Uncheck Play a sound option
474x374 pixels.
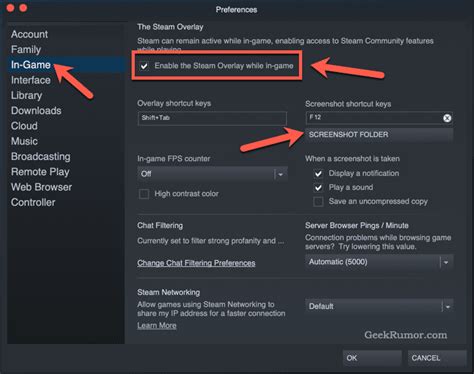pyautogui.click(x=318, y=187)
